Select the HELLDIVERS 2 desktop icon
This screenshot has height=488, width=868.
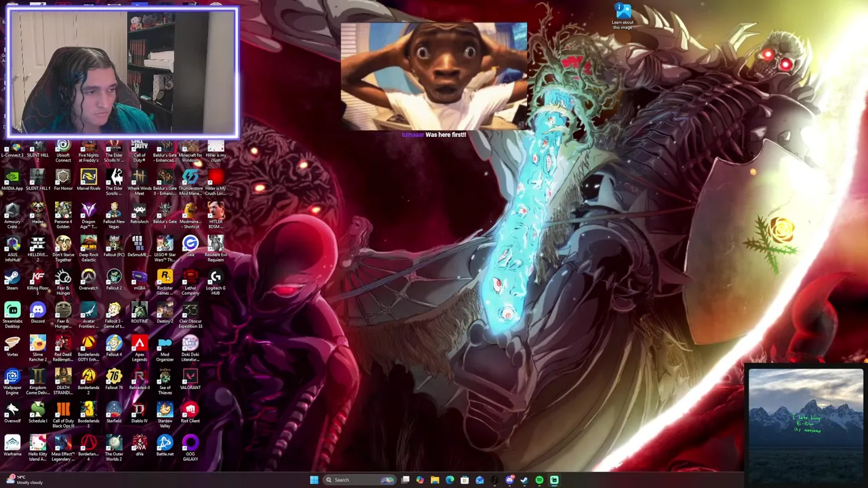[37, 250]
